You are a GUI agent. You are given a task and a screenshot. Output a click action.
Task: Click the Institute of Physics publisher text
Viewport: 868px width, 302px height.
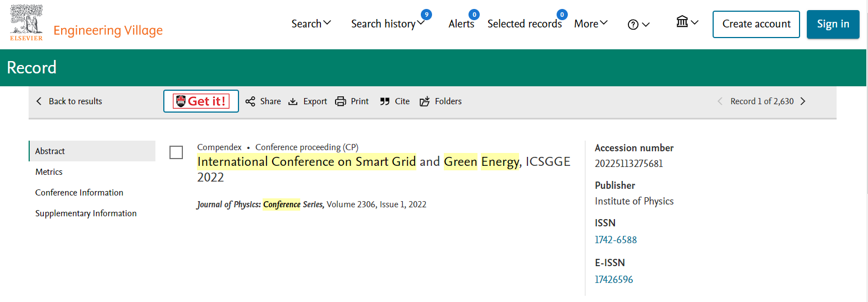[x=634, y=201]
